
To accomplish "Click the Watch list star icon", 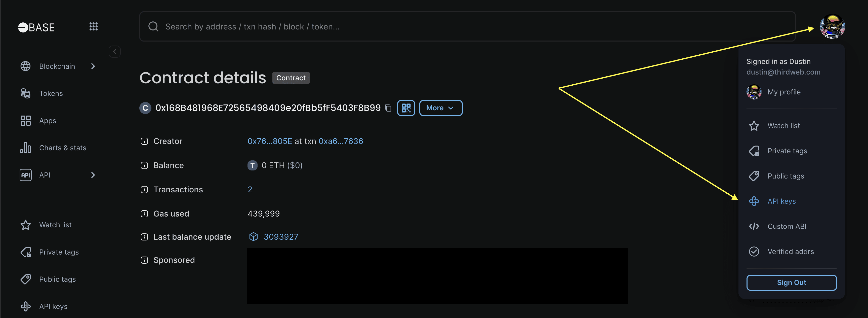I will [754, 125].
